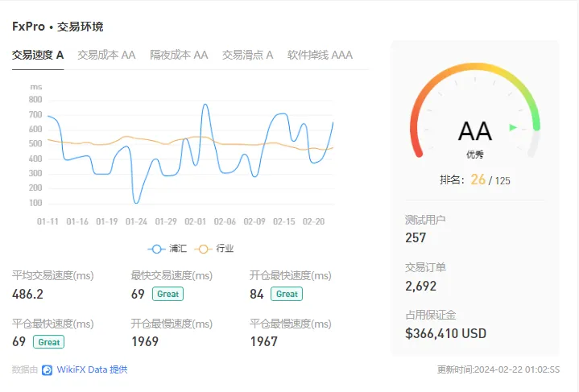The width and height of the screenshot is (579, 392).
Task: Click the Great badge beside 最快交易速度
Action: [168, 294]
